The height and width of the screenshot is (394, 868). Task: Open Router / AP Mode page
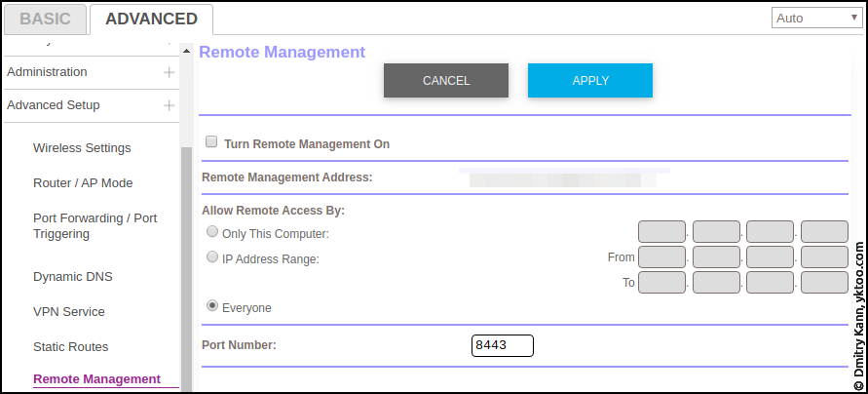(83, 183)
